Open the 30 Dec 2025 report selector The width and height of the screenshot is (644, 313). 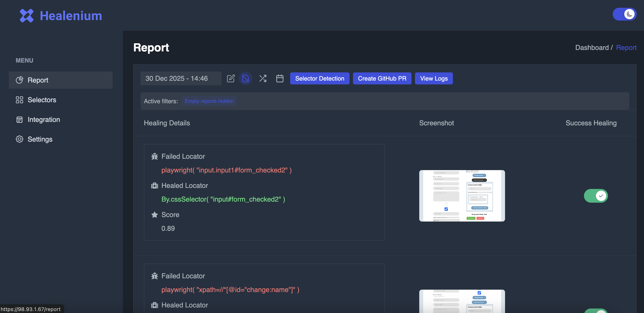coord(181,78)
